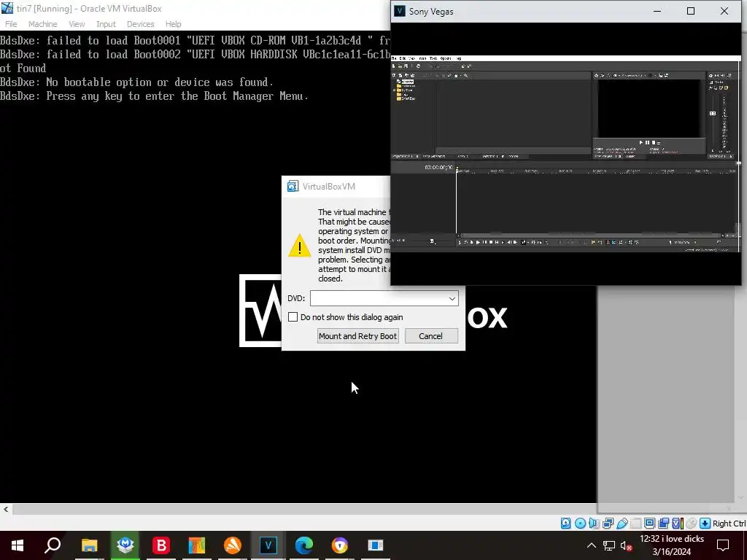
Task: Open the colorful striped app on taskbar
Action: (197, 545)
